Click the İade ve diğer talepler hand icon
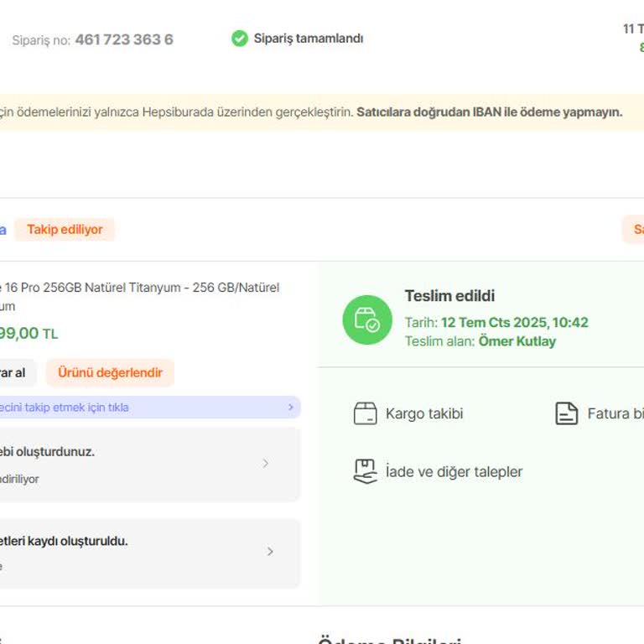The width and height of the screenshot is (644, 644). point(365,471)
